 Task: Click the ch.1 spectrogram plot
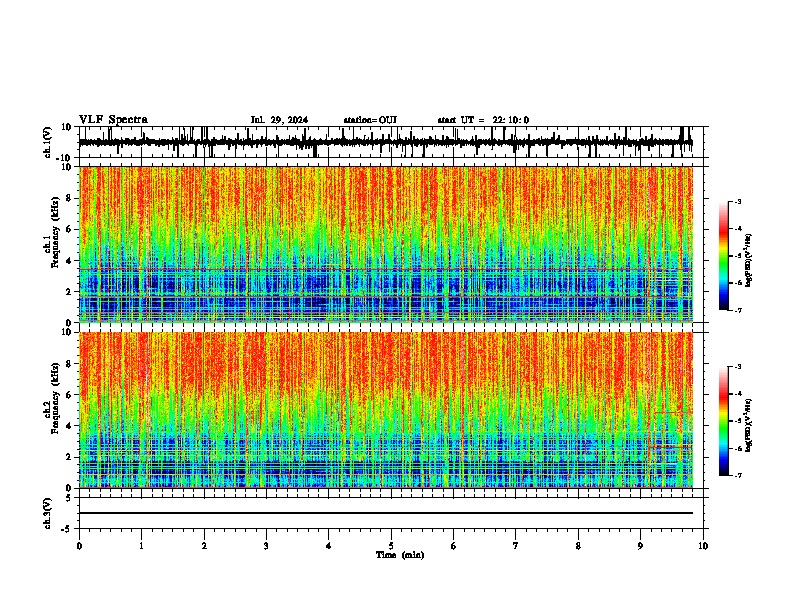coord(385,244)
